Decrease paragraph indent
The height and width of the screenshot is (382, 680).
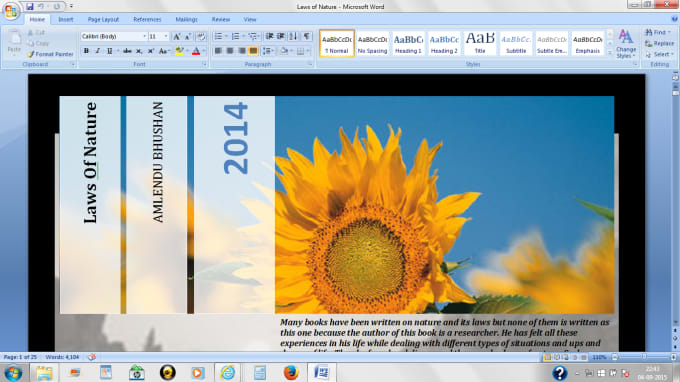(x=269, y=36)
